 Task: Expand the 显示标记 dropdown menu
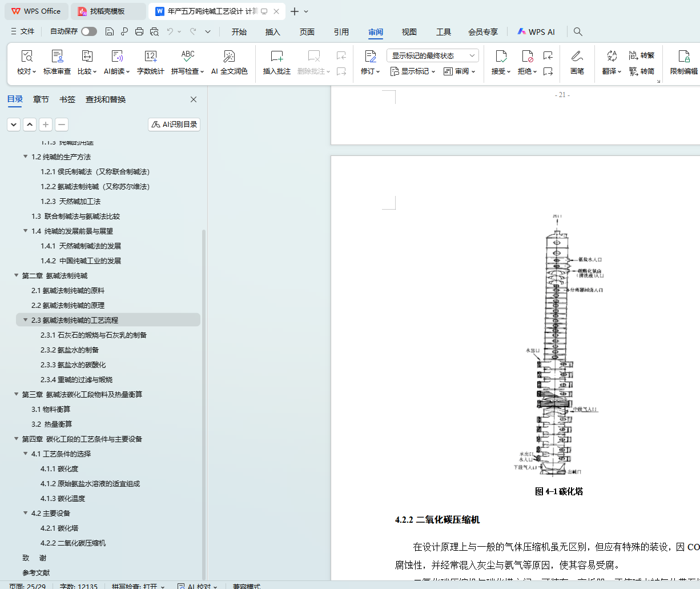point(413,71)
